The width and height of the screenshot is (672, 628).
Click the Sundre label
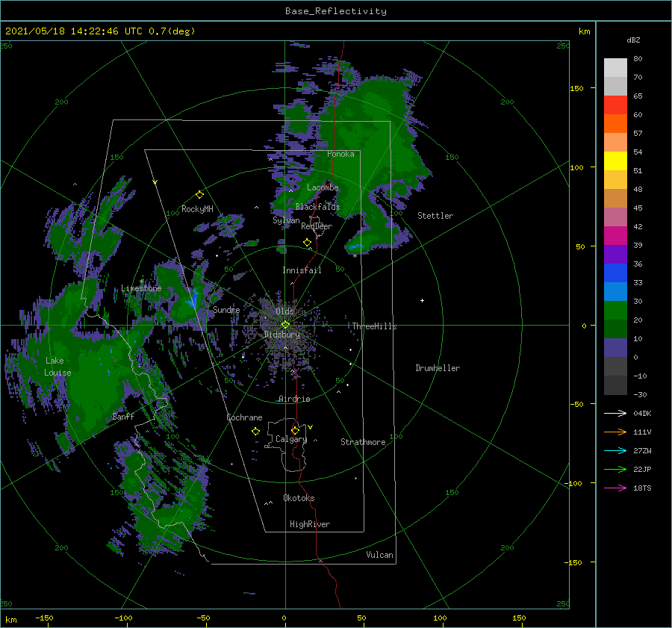(x=226, y=309)
